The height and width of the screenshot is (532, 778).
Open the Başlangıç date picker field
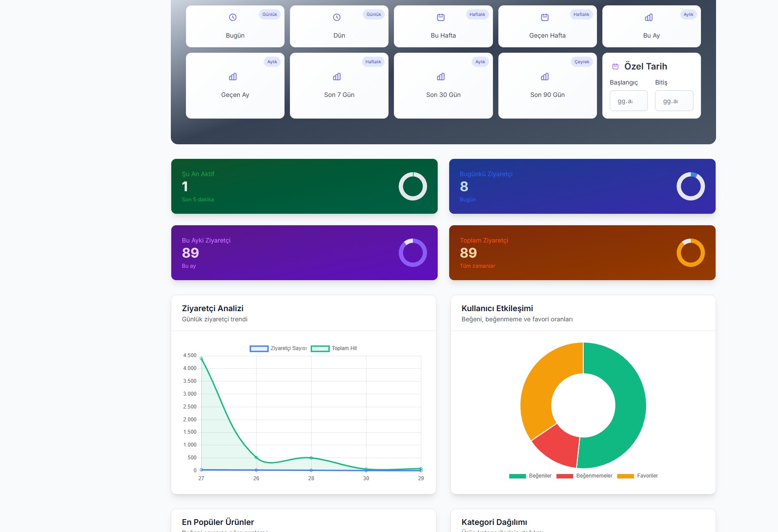point(628,101)
